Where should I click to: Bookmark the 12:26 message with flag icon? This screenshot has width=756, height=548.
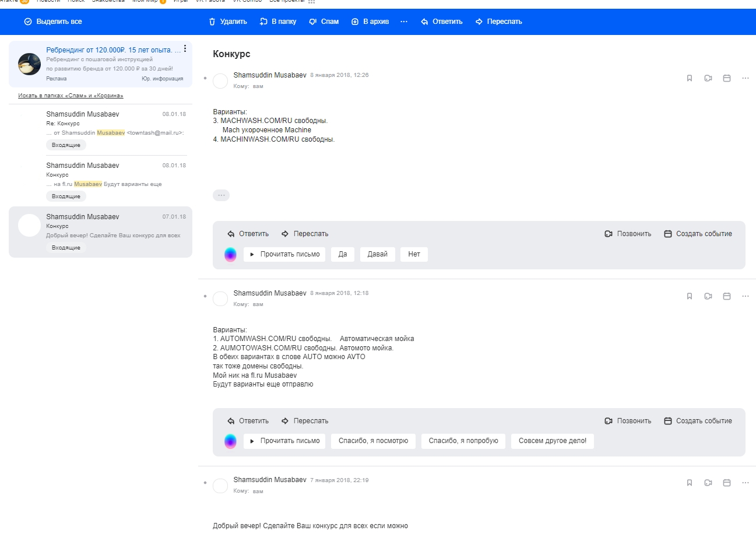click(x=690, y=78)
